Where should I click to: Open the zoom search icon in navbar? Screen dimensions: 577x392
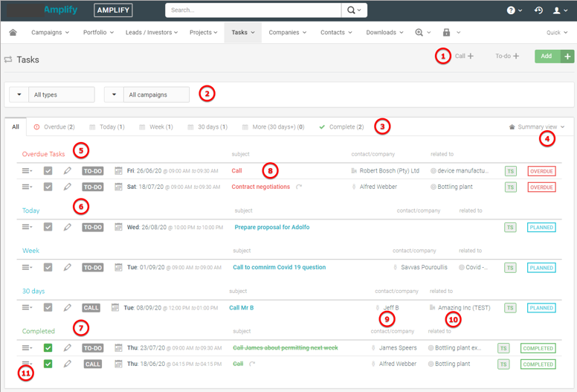[x=419, y=33]
